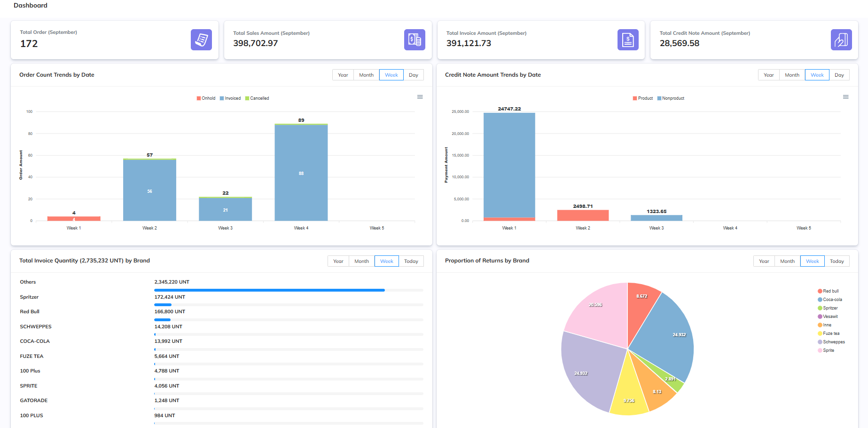This screenshot has height=428, width=868.
Task: Toggle the Product legend series
Action: coord(643,98)
